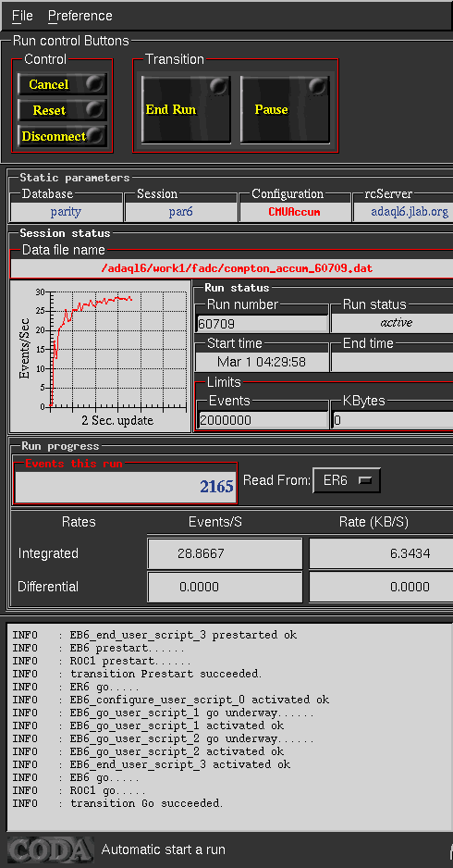Viewport: 453px width, 868px height.
Task: Click the Integrated Events/S value box
Action: click(226, 553)
